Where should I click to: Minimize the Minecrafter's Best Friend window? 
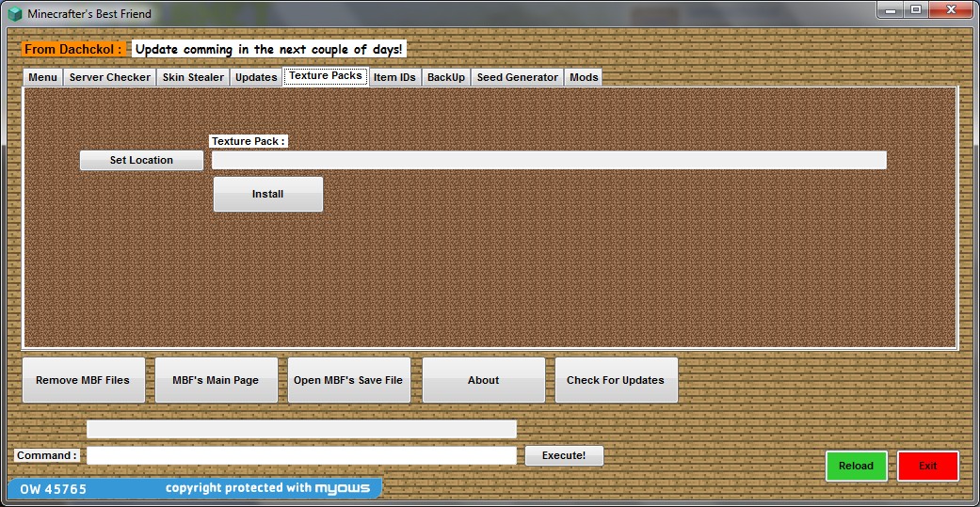click(x=890, y=9)
